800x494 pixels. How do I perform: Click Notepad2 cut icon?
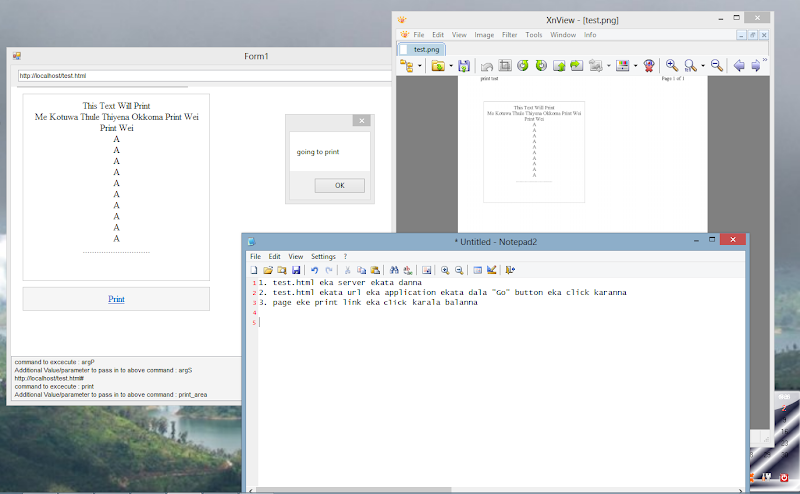(x=347, y=270)
